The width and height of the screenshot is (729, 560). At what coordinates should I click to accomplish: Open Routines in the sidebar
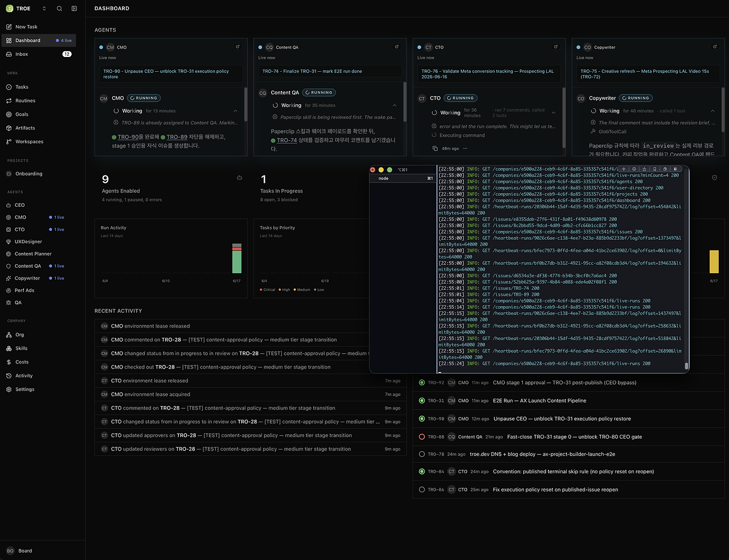pyautogui.click(x=38, y=101)
